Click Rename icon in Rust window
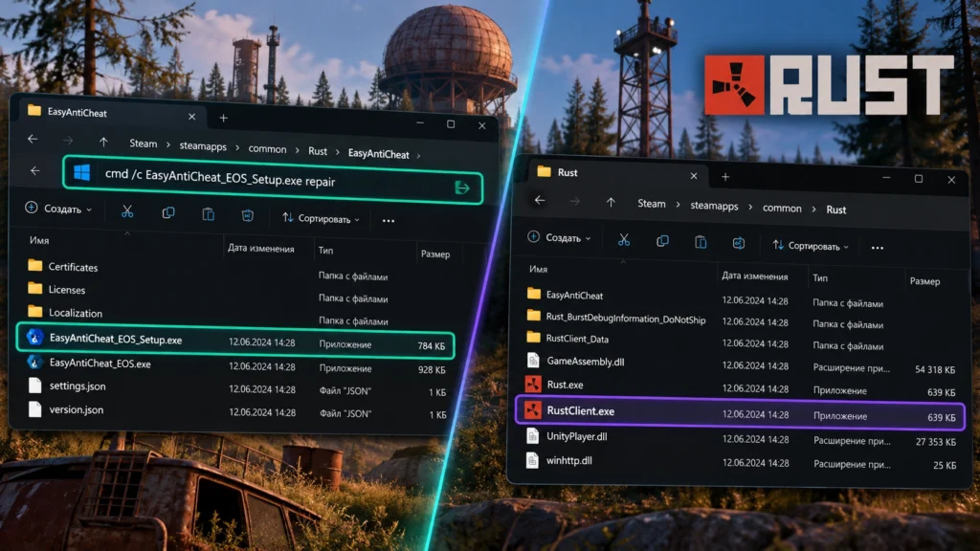Image resolution: width=980 pixels, height=551 pixels. click(x=739, y=243)
